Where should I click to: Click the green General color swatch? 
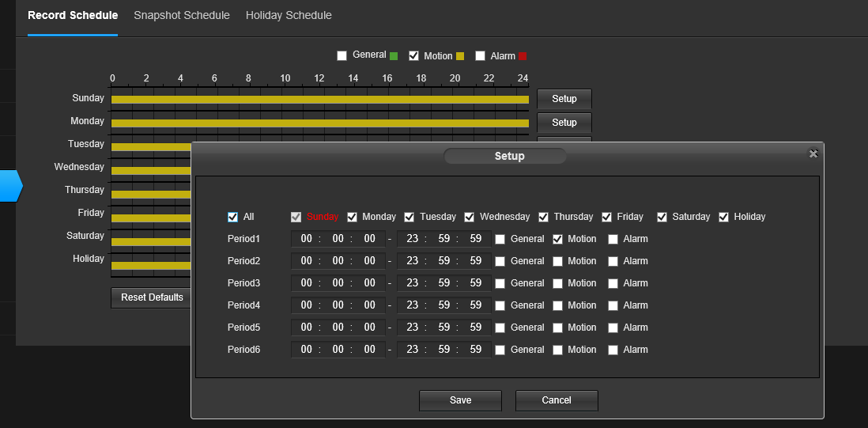tap(394, 56)
